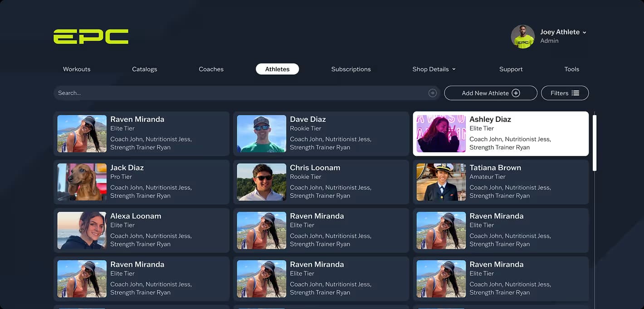Click Rookie Tier under Dave Diaz

[306, 128]
